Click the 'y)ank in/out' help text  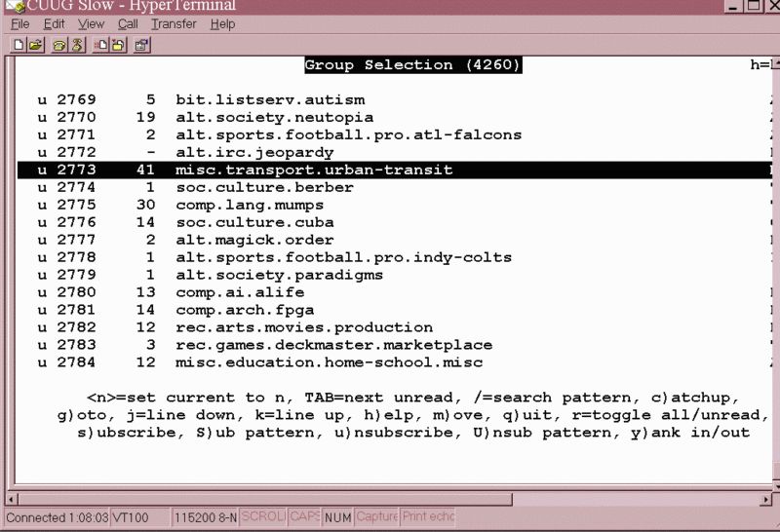690,433
